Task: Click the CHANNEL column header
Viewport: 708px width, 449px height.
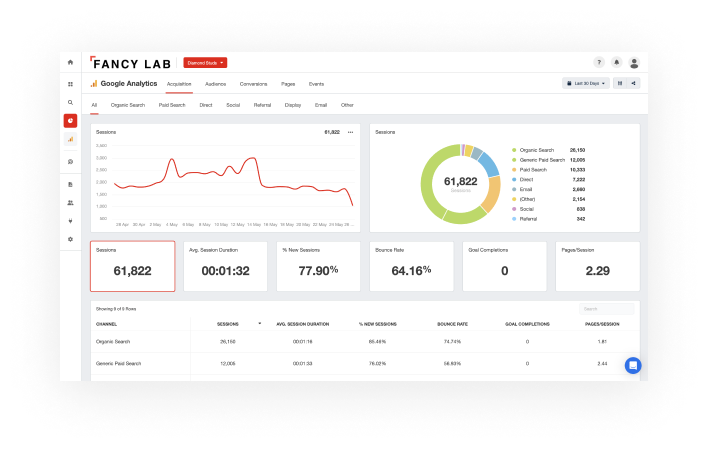Action: (x=107, y=324)
